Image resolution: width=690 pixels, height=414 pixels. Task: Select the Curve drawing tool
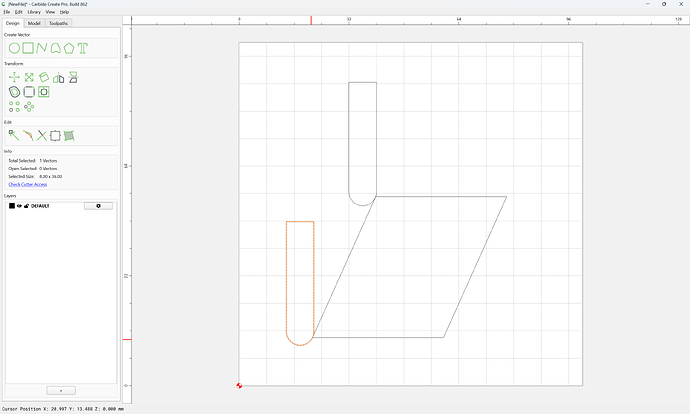pos(55,48)
